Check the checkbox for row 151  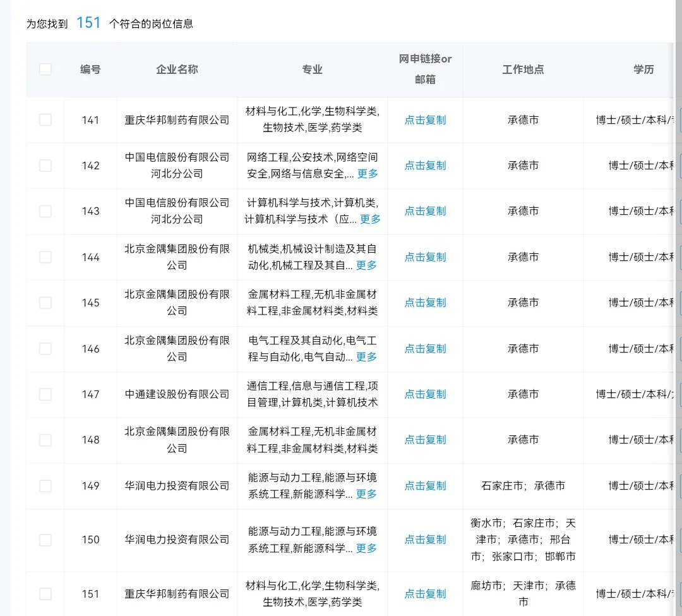(45, 594)
